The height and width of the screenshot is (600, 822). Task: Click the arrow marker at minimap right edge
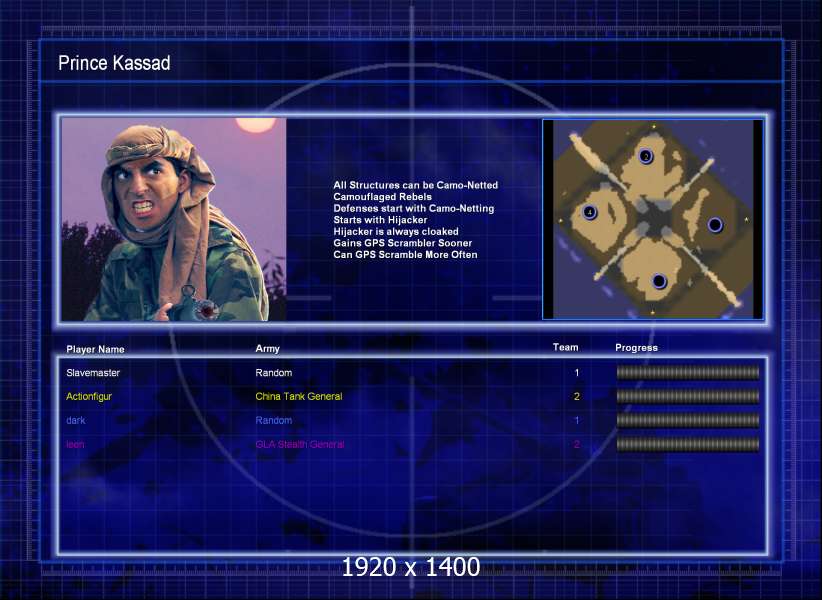click(x=747, y=220)
